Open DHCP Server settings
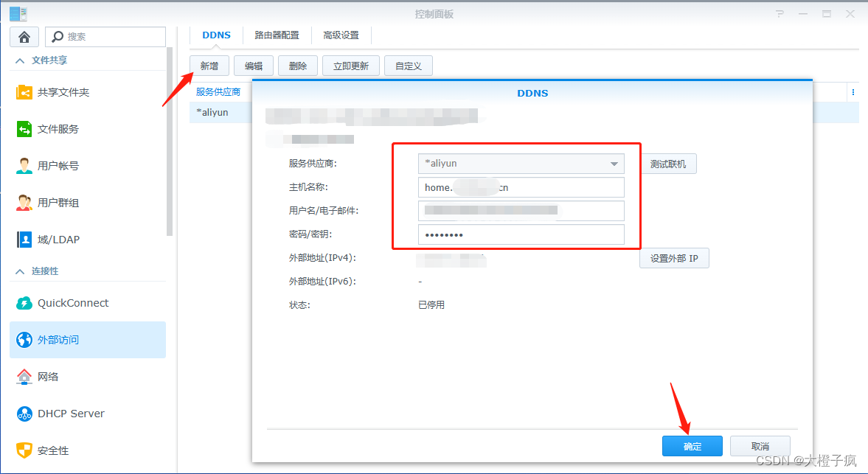 coord(70,413)
